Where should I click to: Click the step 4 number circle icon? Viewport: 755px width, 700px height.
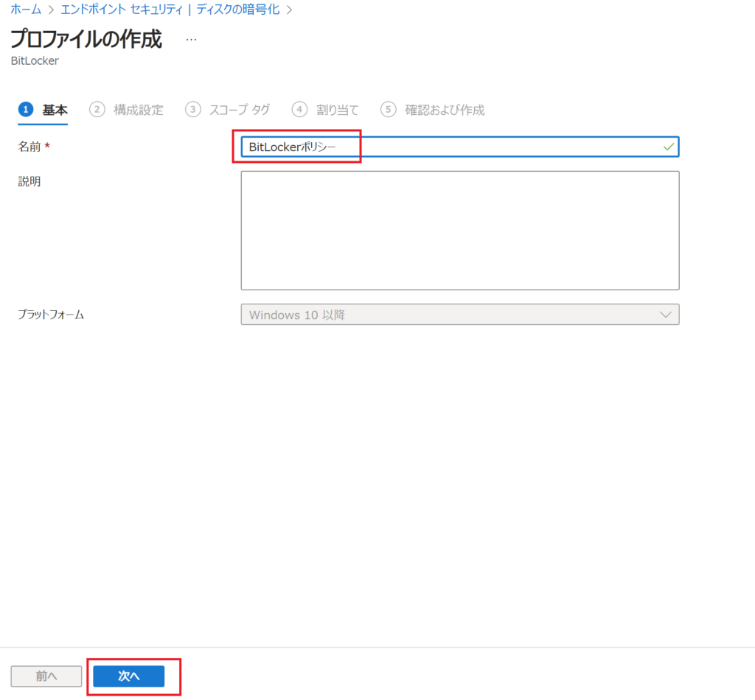click(299, 110)
